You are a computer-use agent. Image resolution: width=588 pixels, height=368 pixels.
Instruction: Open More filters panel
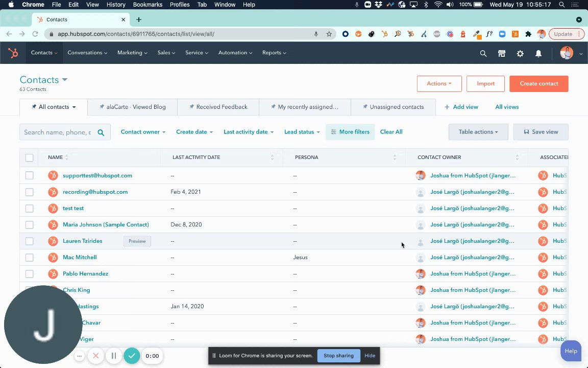pos(350,132)
